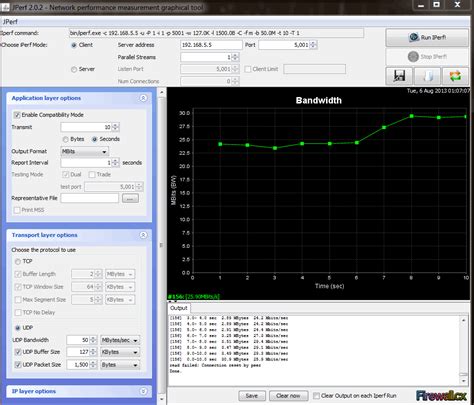Viewport: 474px width, 405px height.
Task: Open the JPerf menu
Action: (x=10, y=22)
